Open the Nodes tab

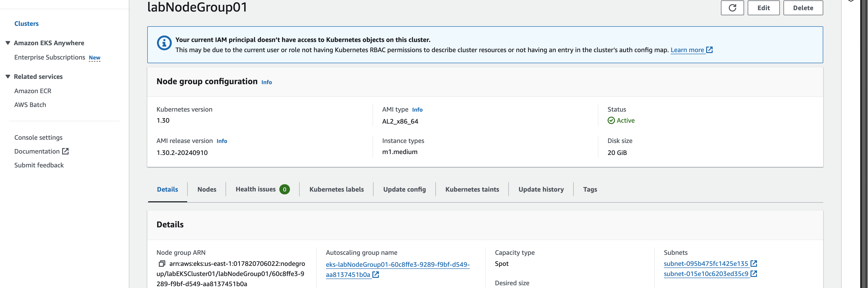coord(207,189)
